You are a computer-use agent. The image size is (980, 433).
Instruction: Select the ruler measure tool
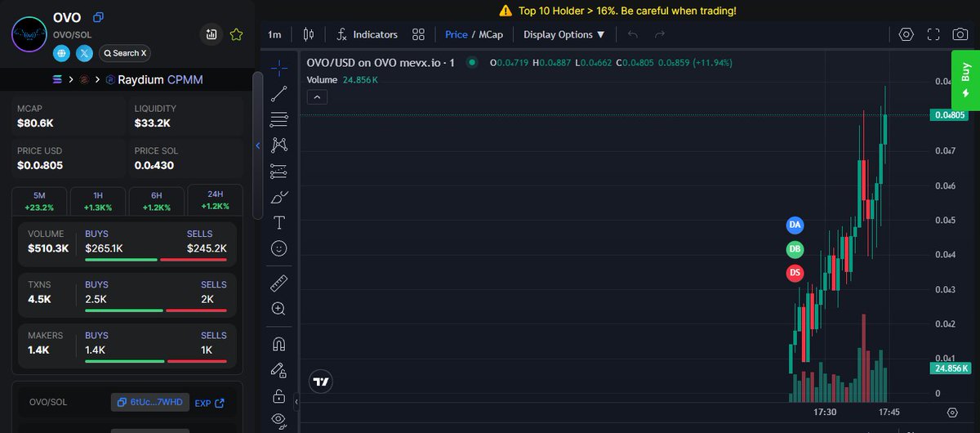pyautogui.click(x=278, y=283)
